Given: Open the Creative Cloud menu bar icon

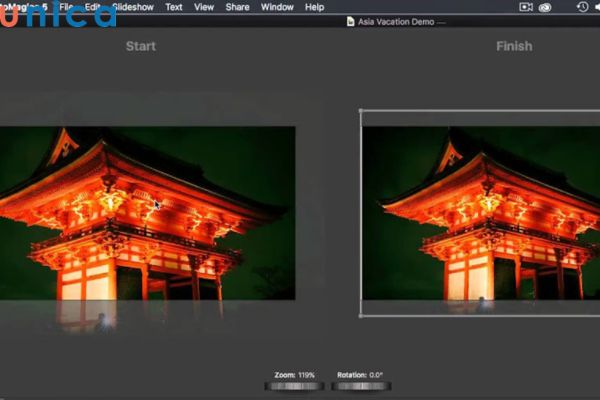Looking at the screenshot, I should tap(545, 7).
